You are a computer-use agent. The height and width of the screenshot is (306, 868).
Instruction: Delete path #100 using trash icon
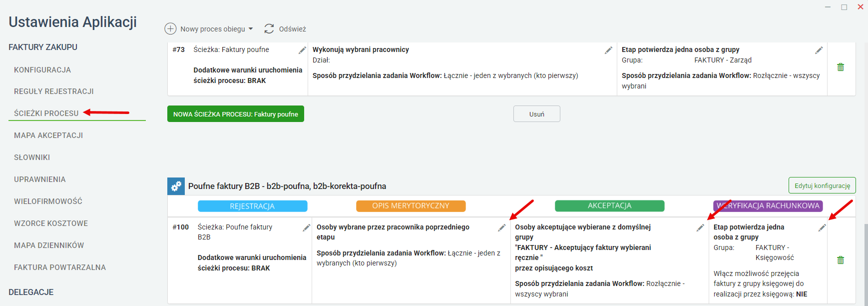point(841,260)
